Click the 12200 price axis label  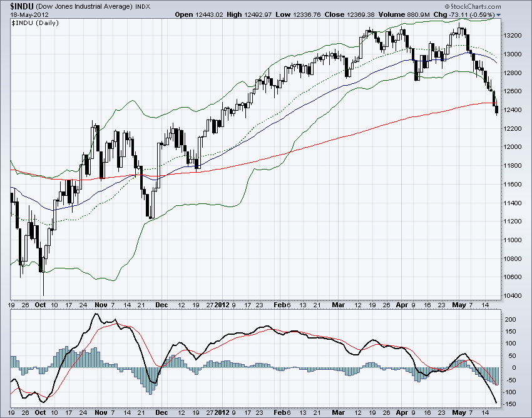[x=512, y=128]
